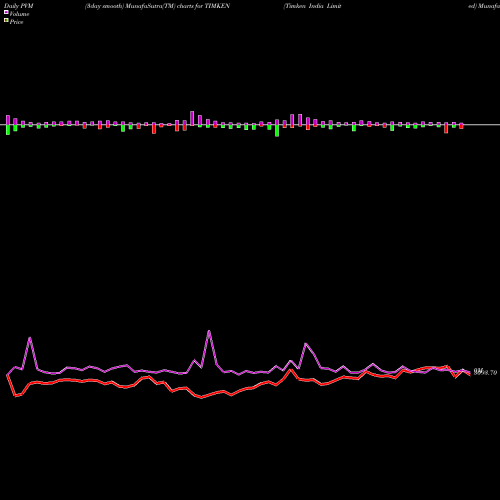
Task: Click the first spike of the magenta volume line
Action: click(30, 338)
